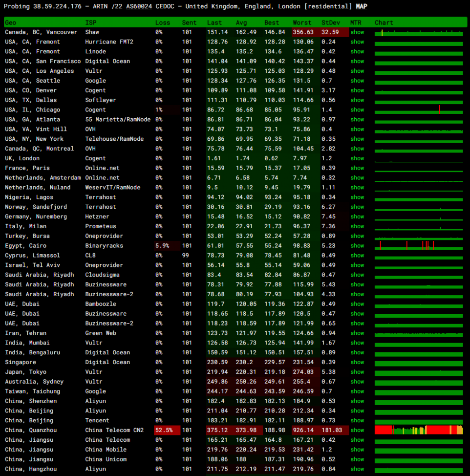Show MTR for Canada, BC, Vancouver Shaw
Image resolution: width=470 pixels, height=476 pixels.
357,32
